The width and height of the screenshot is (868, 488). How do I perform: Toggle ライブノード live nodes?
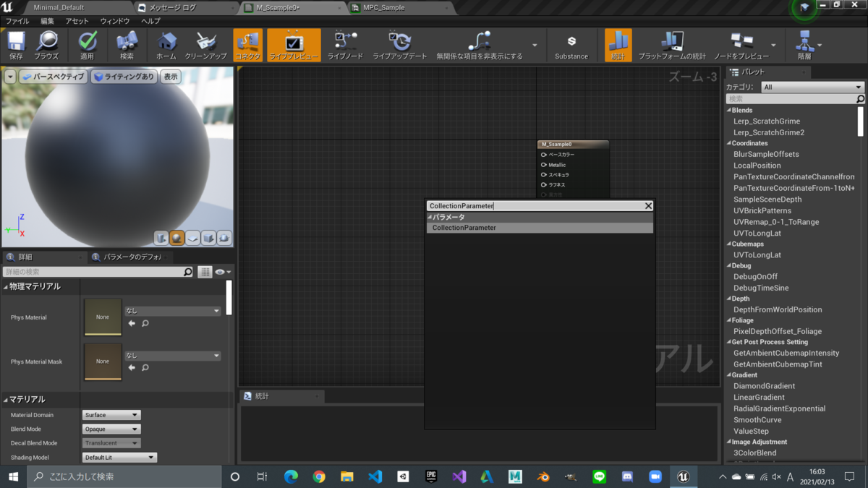pyautogui.click(x=345, y=46)
